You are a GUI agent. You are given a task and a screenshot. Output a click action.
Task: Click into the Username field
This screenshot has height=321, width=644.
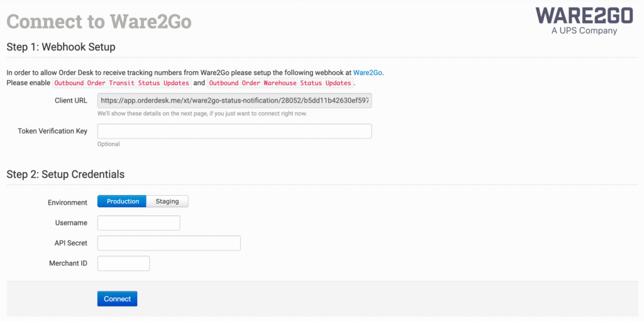click(x=139, y=223)
